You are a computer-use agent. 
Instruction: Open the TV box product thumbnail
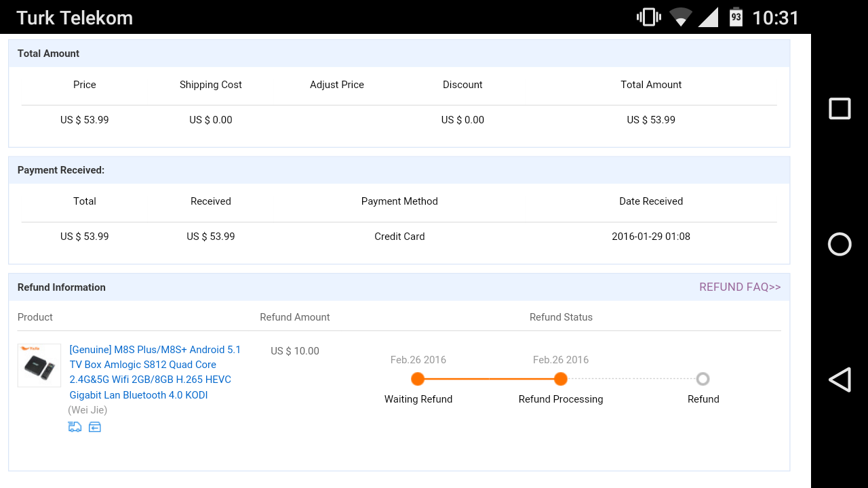click(39, 365)
